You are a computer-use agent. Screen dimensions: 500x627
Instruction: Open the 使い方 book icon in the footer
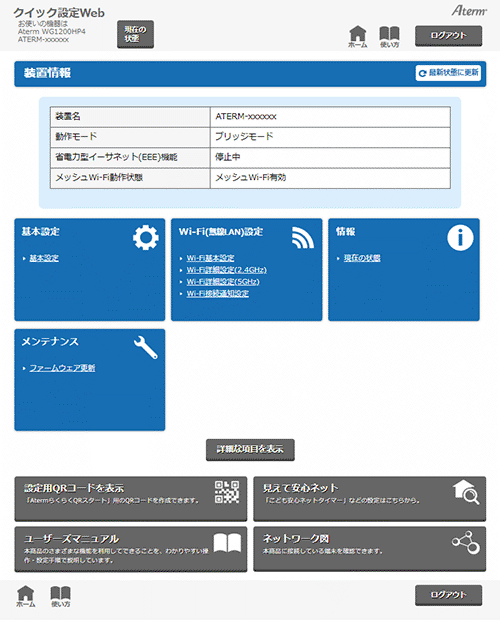pyautogui.click(x=60, y=597)
